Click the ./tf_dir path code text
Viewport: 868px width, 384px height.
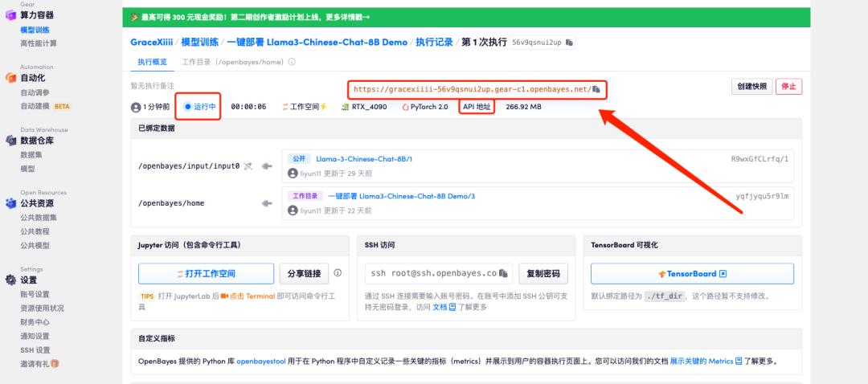(x=665, y=296)
